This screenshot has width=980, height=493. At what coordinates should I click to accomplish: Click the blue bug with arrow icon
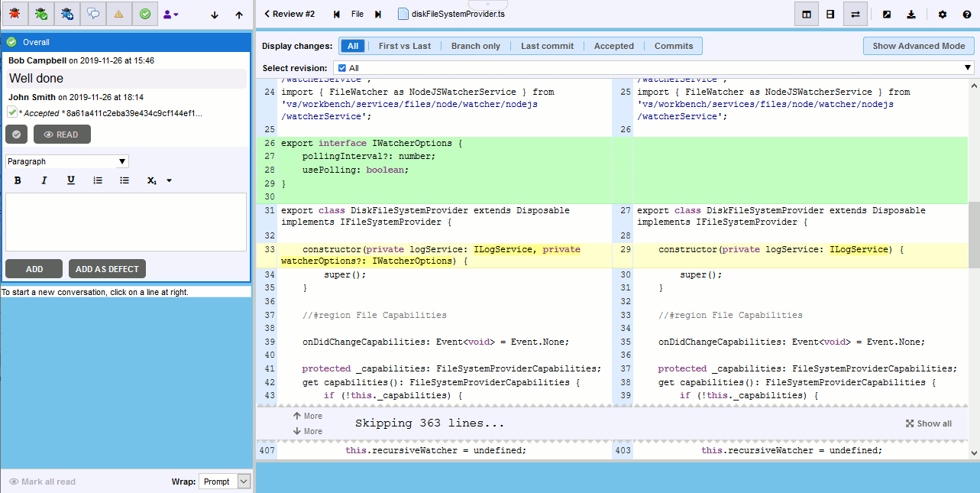[66, 14]
